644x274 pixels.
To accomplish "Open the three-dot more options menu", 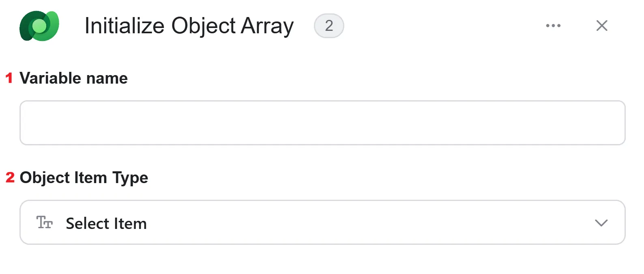I will click(x=553, y=26).
